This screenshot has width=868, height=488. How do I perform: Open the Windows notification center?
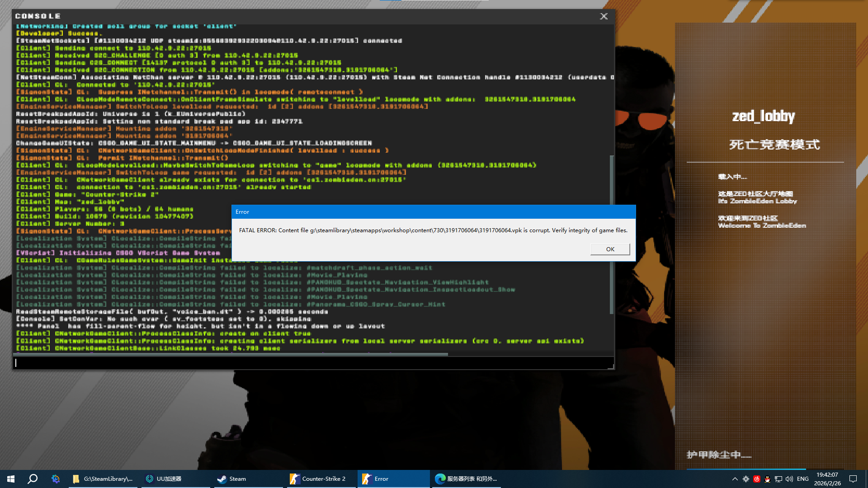pos(853,479)
